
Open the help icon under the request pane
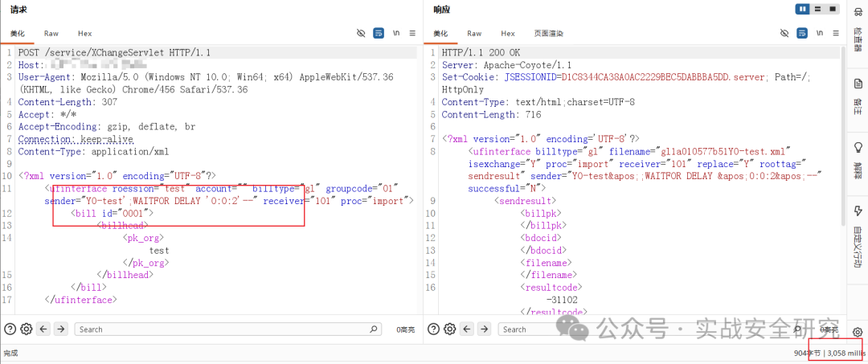click(9, 329)
